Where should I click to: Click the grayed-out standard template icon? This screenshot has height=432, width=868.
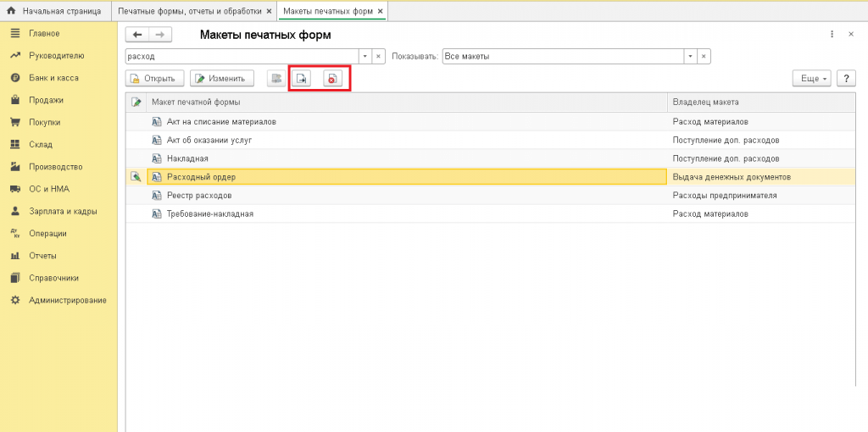[275, 79]
